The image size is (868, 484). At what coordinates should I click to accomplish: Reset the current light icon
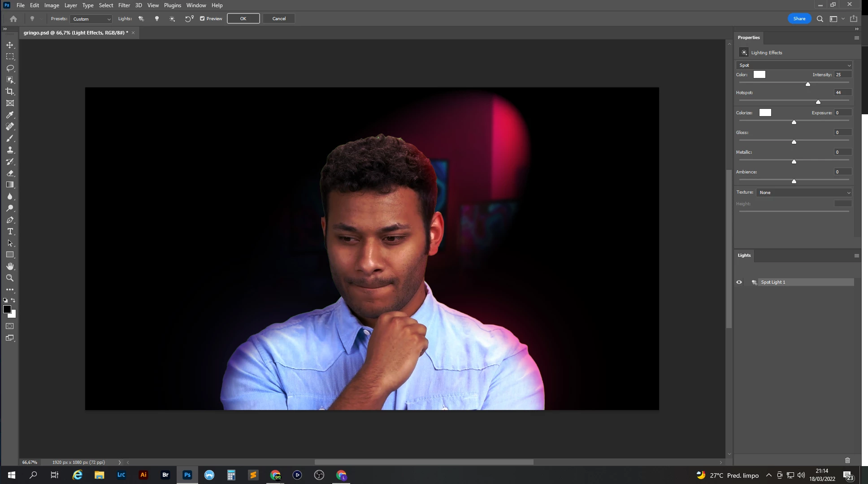coord(189,19)
